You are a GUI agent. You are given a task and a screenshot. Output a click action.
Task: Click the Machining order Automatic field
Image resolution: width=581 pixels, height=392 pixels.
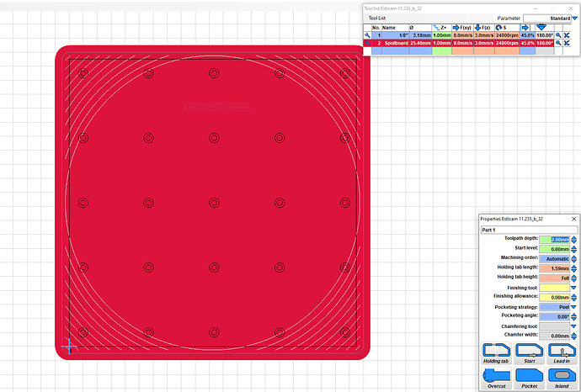[554, 259]
